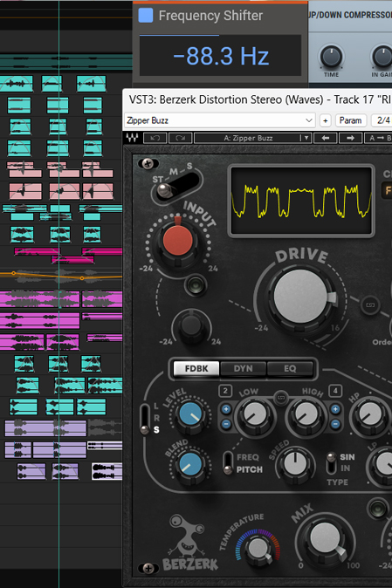Adjust the MIX knob
The image size is (392, 588).
(326, 538)
